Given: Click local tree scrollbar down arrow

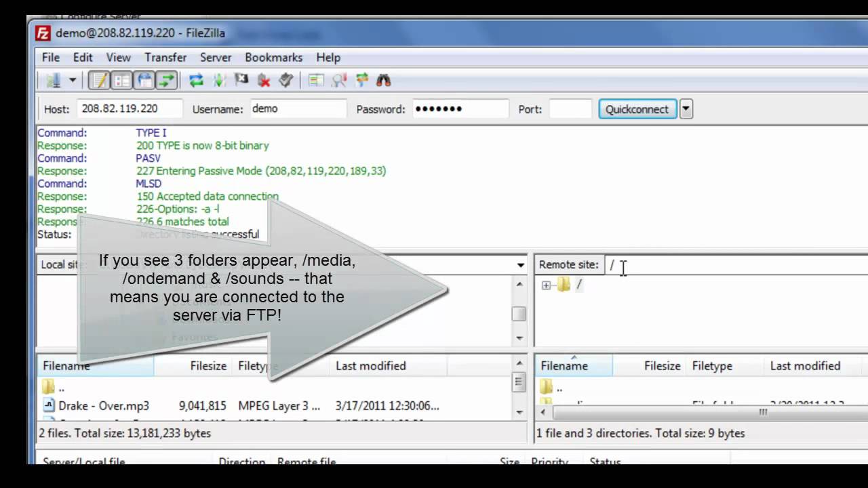Looking at the screenshot, I should click(519, 338).
